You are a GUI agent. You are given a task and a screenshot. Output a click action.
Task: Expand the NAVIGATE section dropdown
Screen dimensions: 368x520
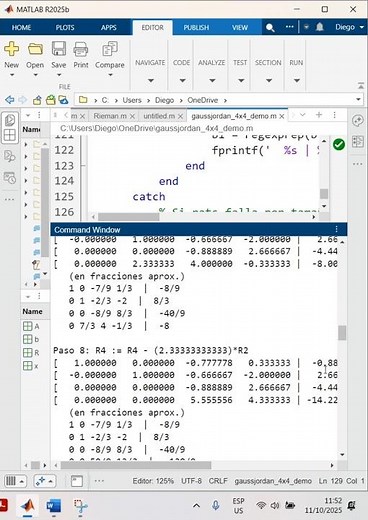coord(150,80)
